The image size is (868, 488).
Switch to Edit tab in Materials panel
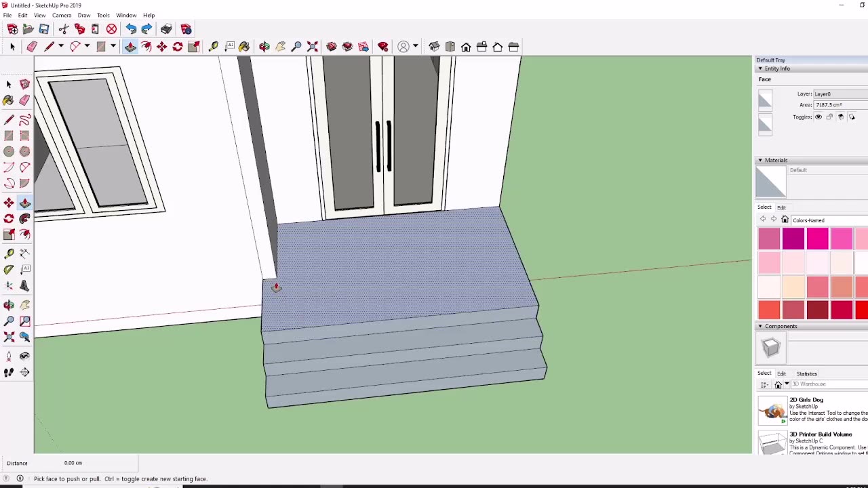[x=781, y=207]
